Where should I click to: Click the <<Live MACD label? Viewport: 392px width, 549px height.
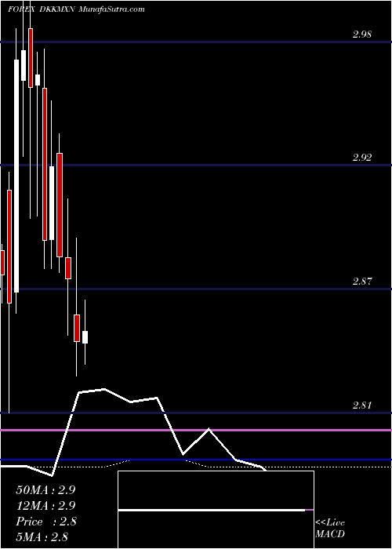(330, 529)
